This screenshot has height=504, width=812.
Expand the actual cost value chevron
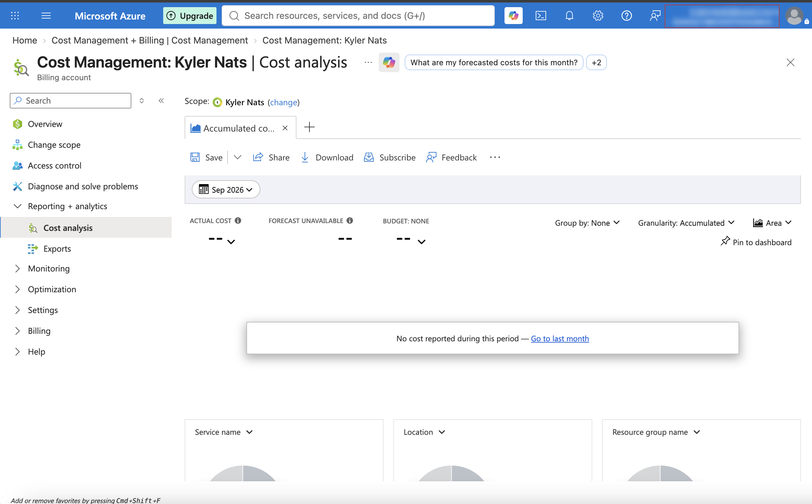231,242
